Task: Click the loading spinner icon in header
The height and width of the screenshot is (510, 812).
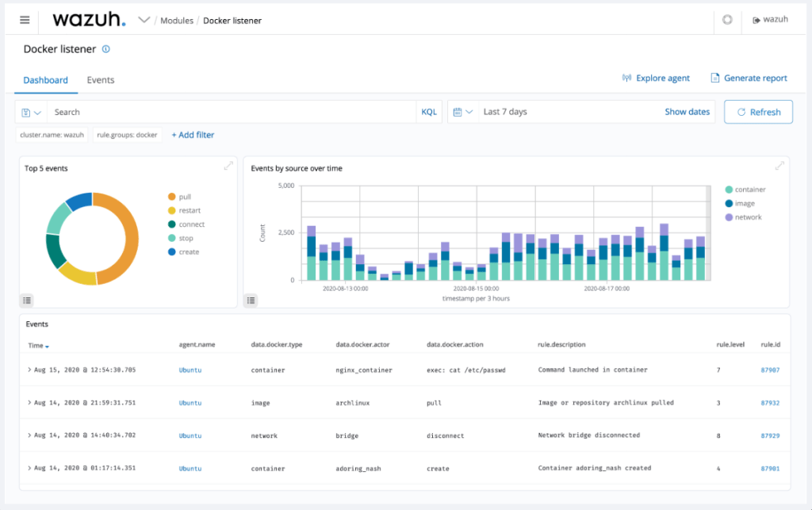Action: pos(727,20)
